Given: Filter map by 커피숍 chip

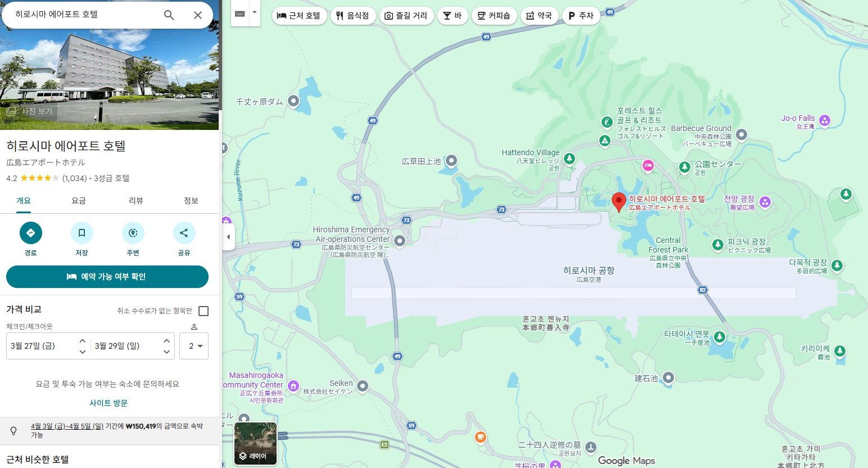Looking at the screenshot, I should tap(494, 16).
